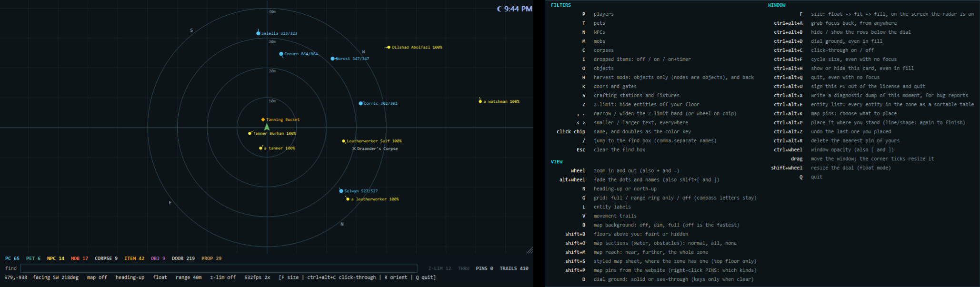Focus the find box

click(219, 268)
